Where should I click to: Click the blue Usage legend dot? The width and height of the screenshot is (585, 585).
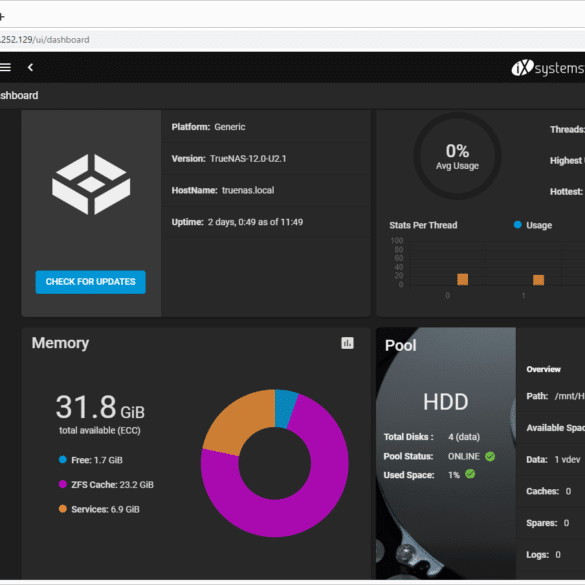pos(517,225)
